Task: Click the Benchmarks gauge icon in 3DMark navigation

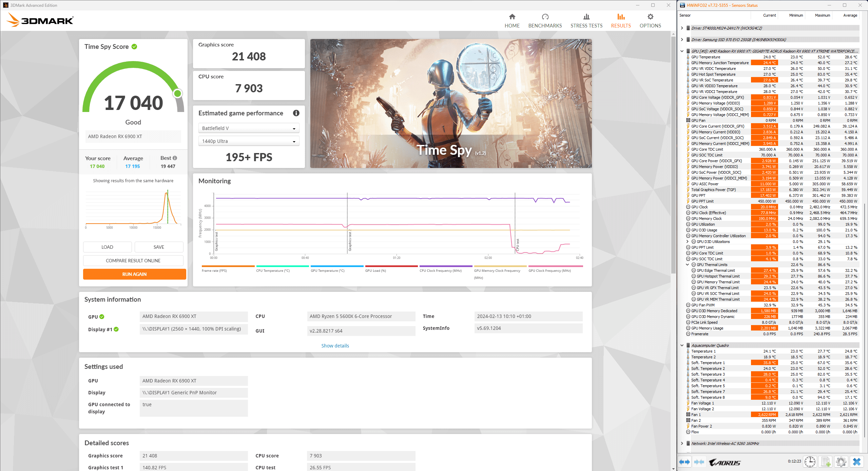Action: 545,17
